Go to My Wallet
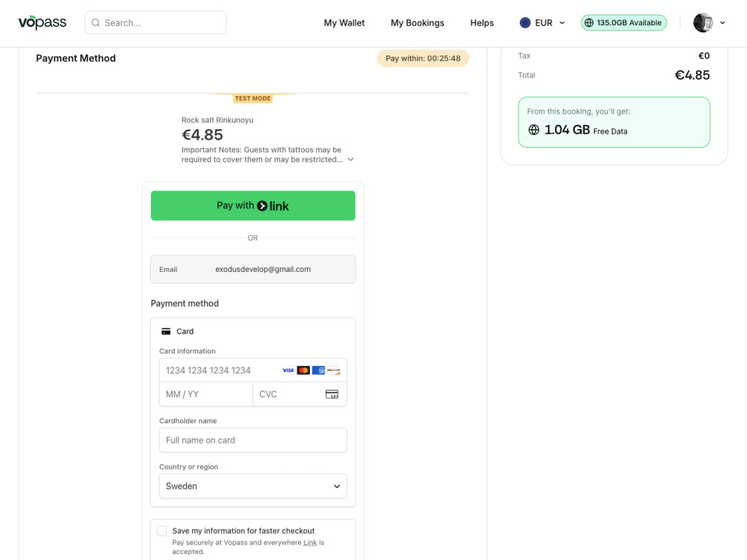This screenshot has height=560, width=747. [344, 23]
